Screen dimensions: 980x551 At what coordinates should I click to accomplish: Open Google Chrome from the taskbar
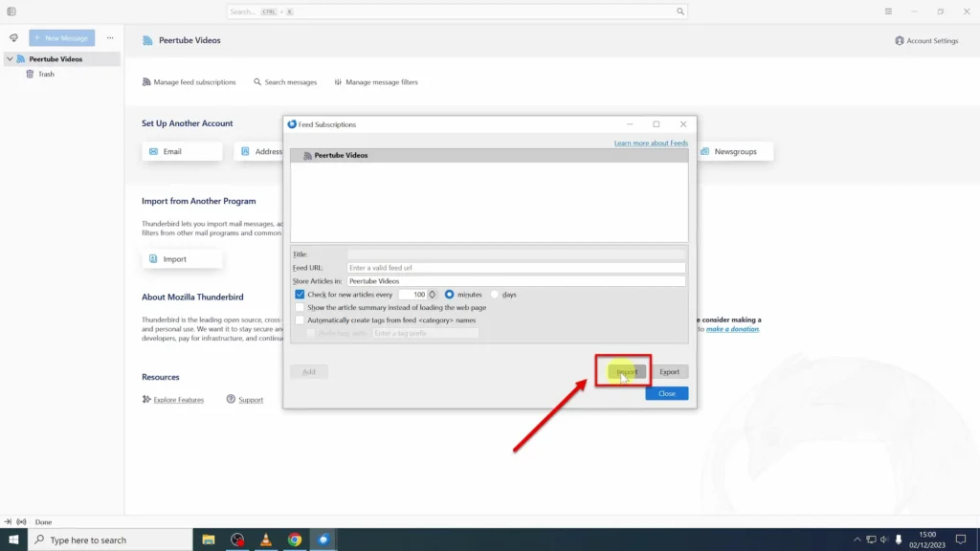point(295,540)
